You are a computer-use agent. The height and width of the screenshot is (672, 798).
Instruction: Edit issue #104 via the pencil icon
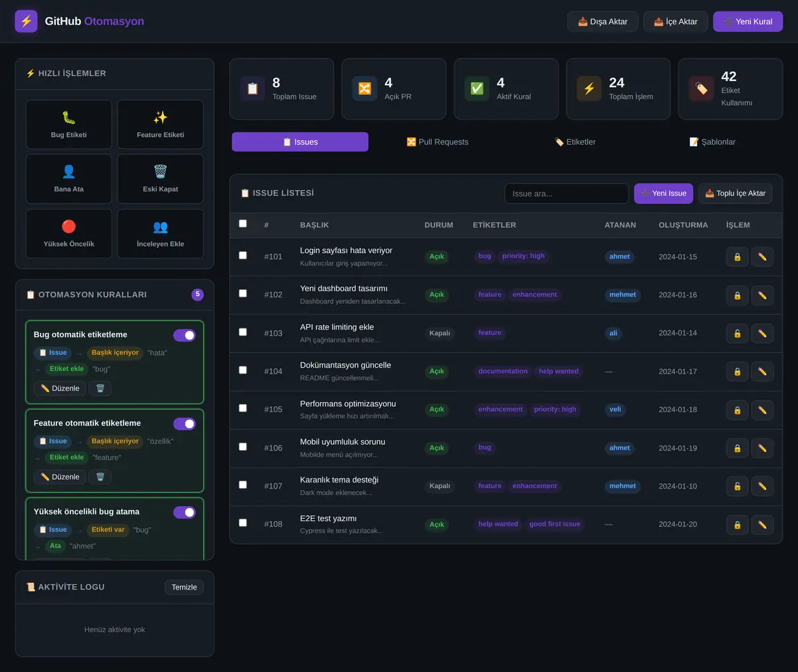(x=762, y=372)
